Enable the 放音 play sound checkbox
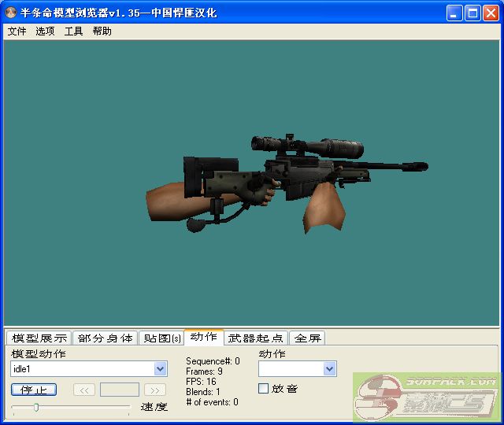 coord(263,388)
